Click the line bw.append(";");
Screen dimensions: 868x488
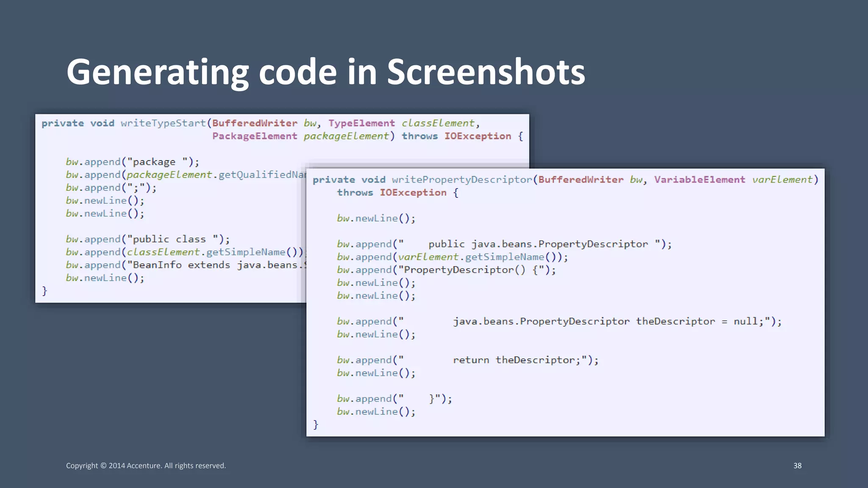[111, 188]
